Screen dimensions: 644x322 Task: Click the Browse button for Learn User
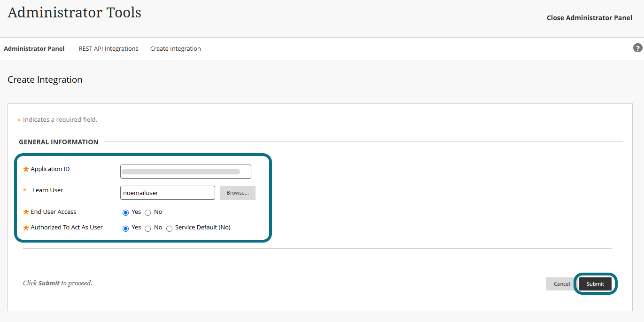[238, 193]
